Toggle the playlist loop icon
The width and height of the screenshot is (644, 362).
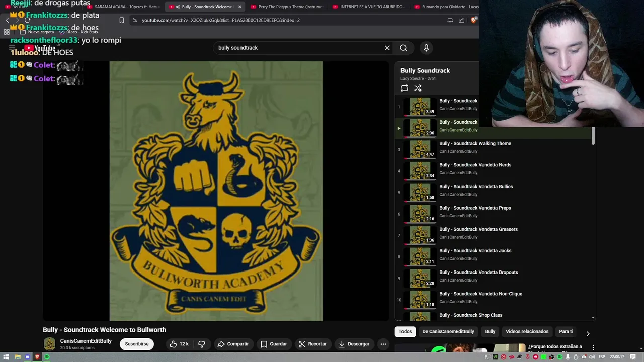pyautogui.click(x=405, y=88)
